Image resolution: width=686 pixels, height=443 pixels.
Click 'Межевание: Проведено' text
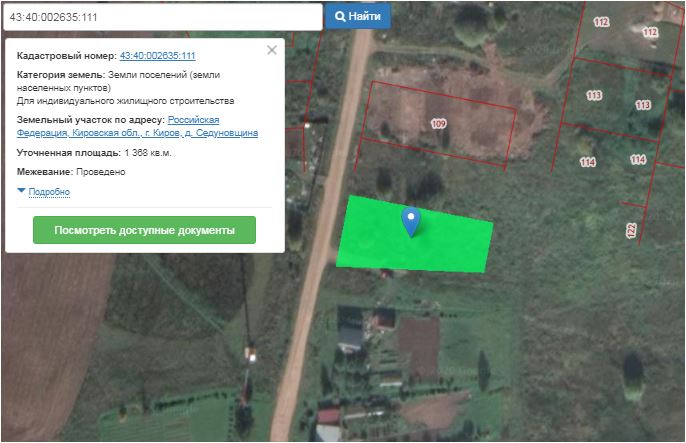pyautogui.click(x=71, y=172)
